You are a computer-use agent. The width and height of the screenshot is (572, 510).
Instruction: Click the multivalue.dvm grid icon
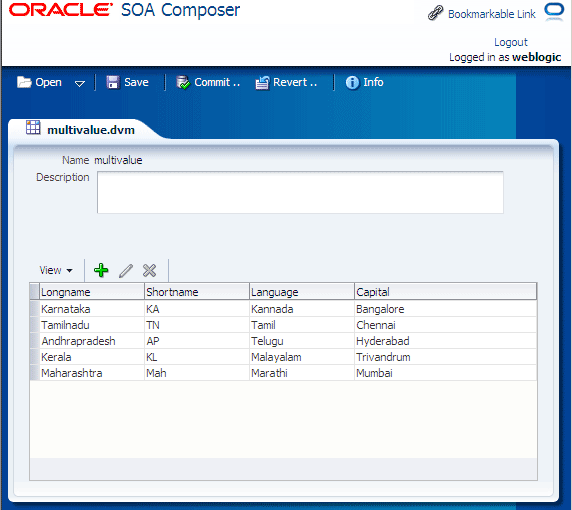tap(33, 128)
